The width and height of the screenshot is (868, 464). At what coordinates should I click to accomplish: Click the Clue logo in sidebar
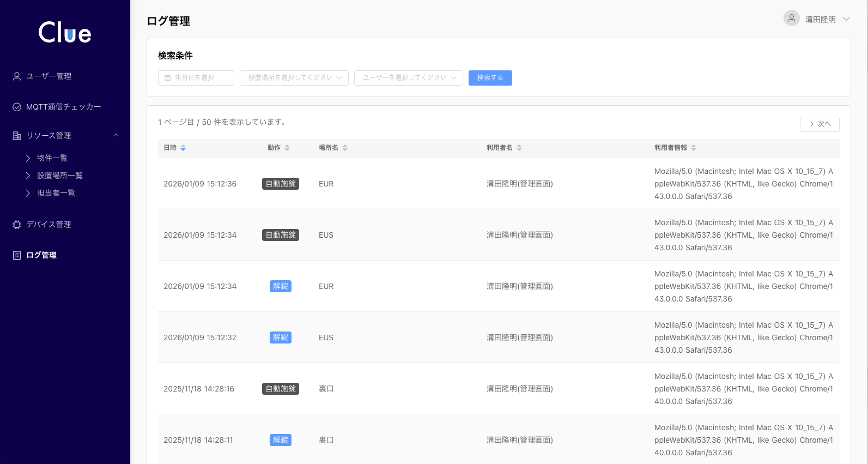[65, 33]
